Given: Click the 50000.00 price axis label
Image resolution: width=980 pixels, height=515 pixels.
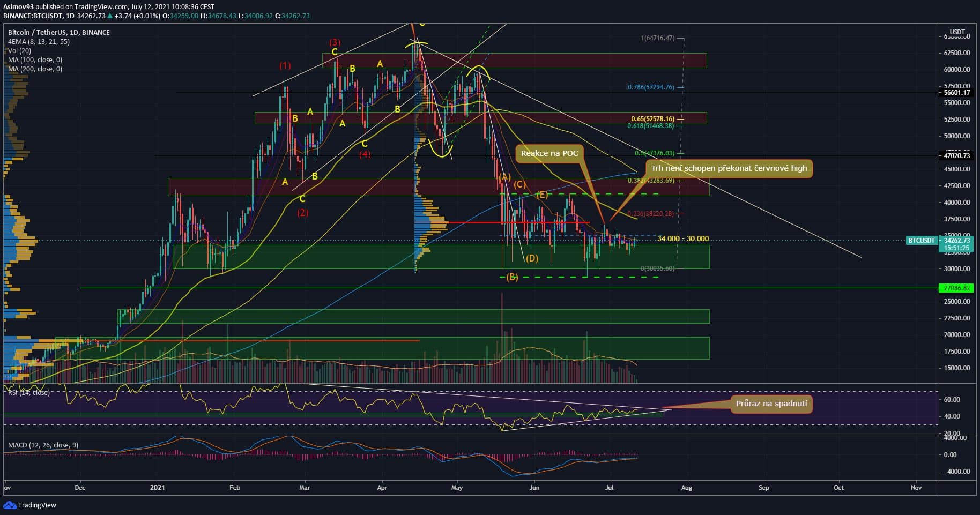Looking at the screenshot, I should click(957, 136).
